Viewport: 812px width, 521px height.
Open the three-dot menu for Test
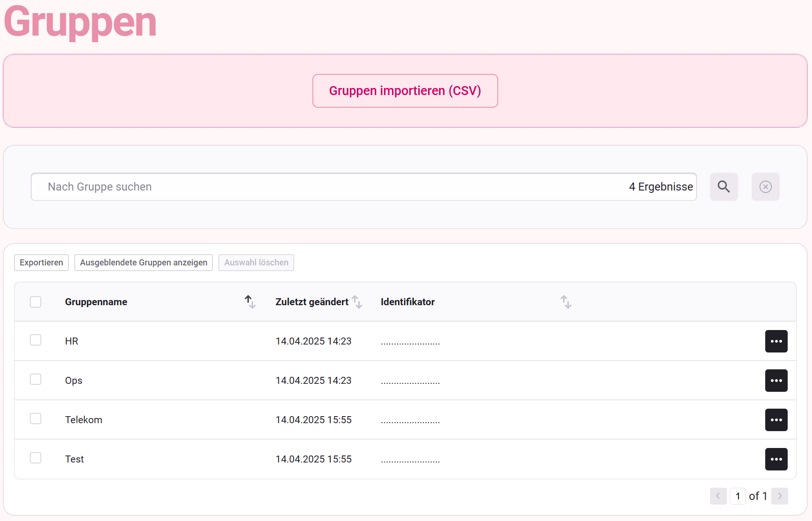click(776, 459)
